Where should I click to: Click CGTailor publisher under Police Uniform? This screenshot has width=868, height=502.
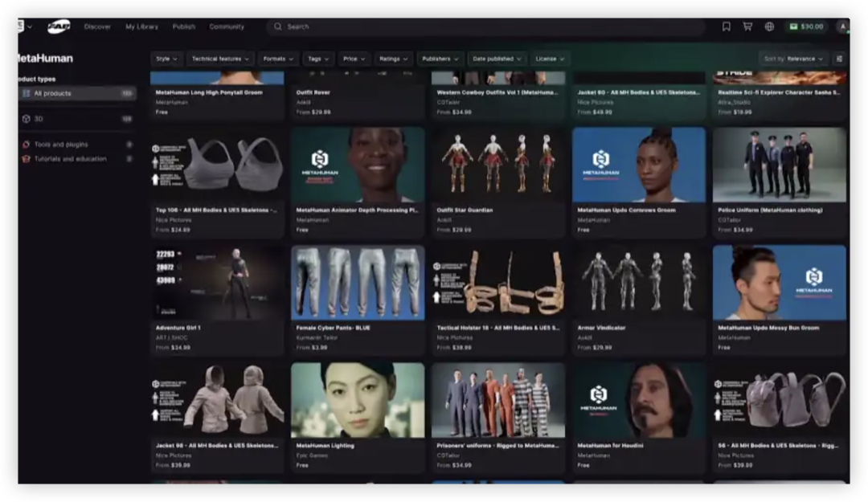click(x=730, y=220)
